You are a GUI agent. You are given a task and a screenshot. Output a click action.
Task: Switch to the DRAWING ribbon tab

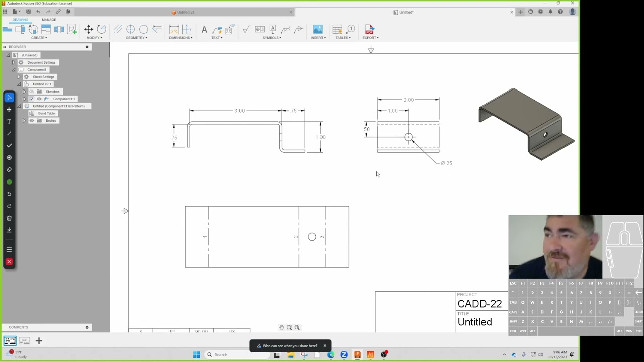[20, 20]
